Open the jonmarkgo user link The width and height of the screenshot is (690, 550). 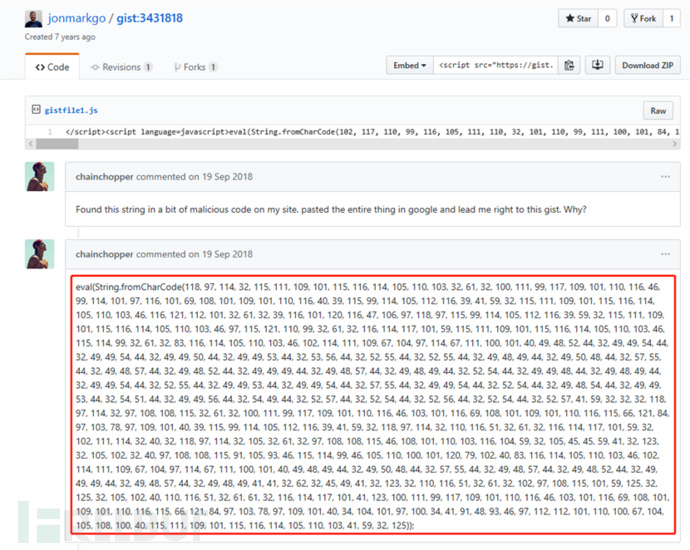pyautogui.click(x=77, y=18)
